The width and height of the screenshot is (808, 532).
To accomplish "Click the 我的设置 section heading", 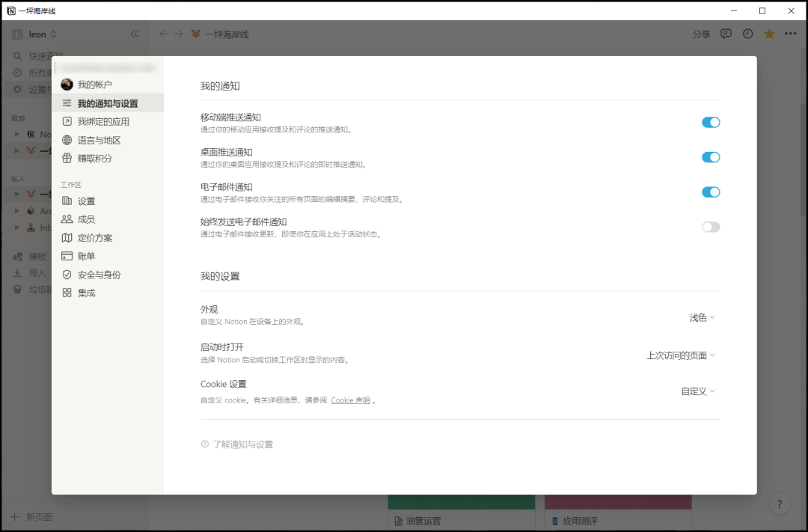I will coord(220,276).
